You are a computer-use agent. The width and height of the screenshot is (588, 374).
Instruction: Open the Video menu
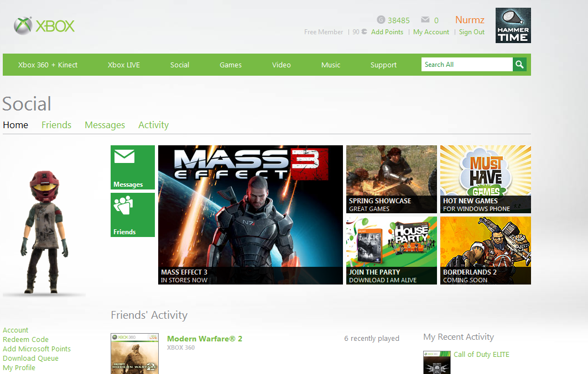281,65
